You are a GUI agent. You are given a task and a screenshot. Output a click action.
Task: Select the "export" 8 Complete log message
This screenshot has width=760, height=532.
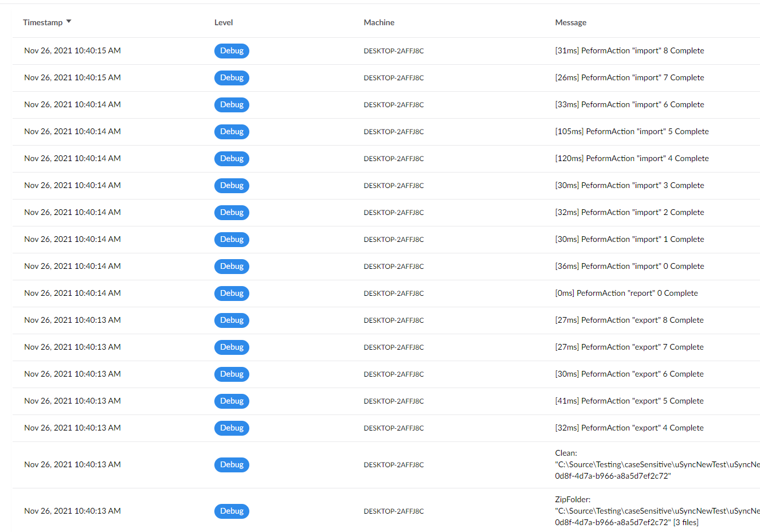point(629,320)
